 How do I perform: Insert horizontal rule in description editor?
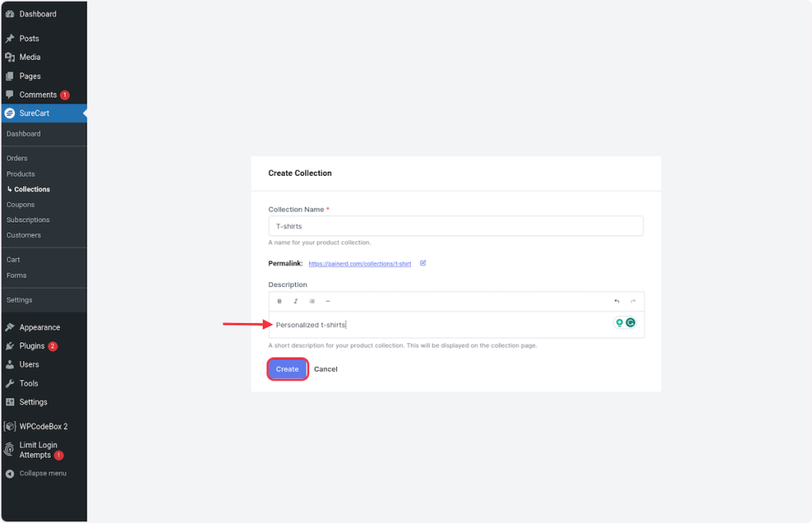pos(327,301)
